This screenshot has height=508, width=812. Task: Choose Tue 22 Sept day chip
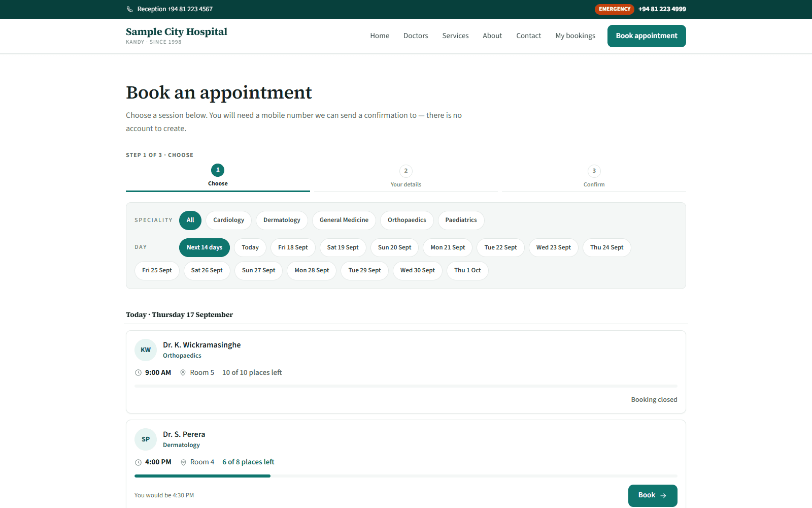(x=500, y=248)
